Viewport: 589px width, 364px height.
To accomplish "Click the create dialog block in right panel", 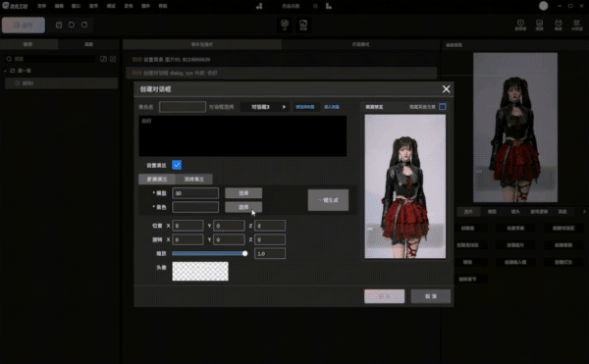I will (563, 229).
